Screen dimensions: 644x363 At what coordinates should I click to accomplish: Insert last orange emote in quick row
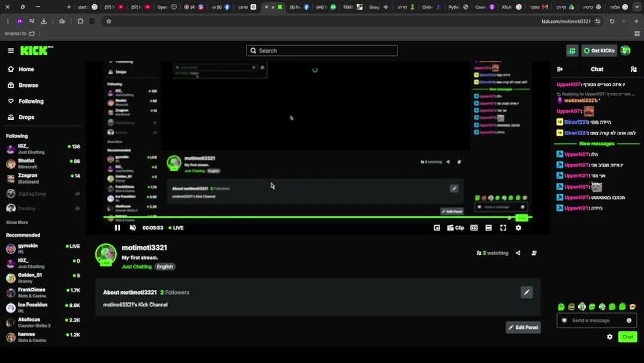[x=632, y=307]
